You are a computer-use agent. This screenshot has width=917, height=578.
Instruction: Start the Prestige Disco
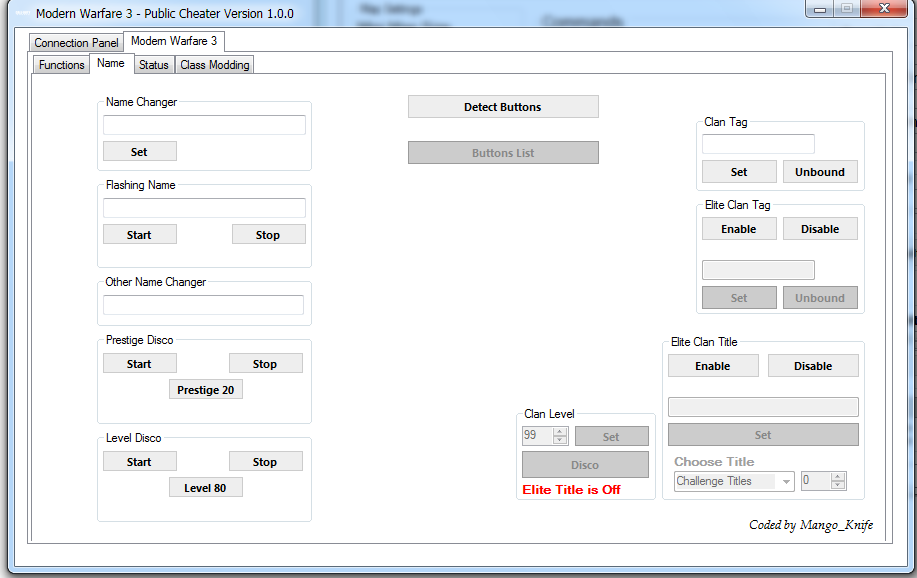pos(139,364)
